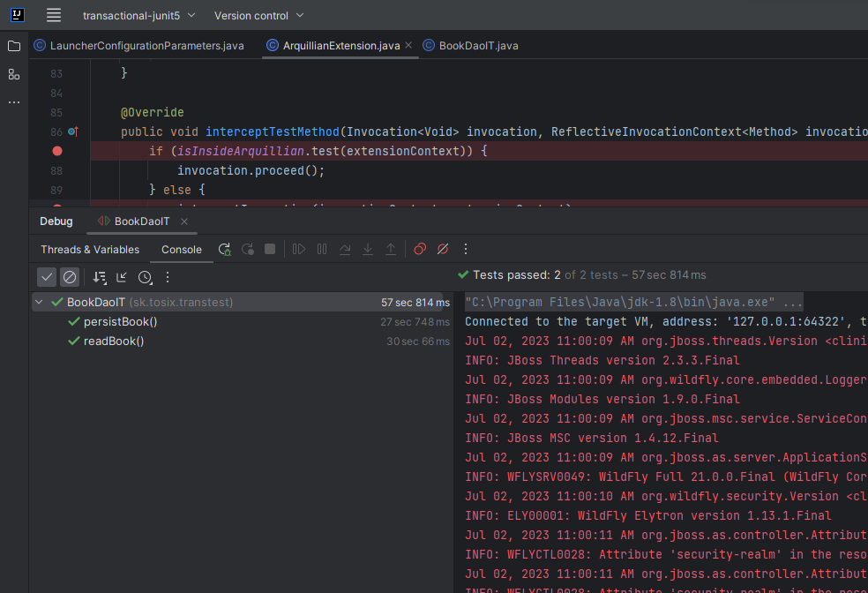Viewport: 868px width, 593px height.
Task: Click the Stop process icon
Action: 270,249
